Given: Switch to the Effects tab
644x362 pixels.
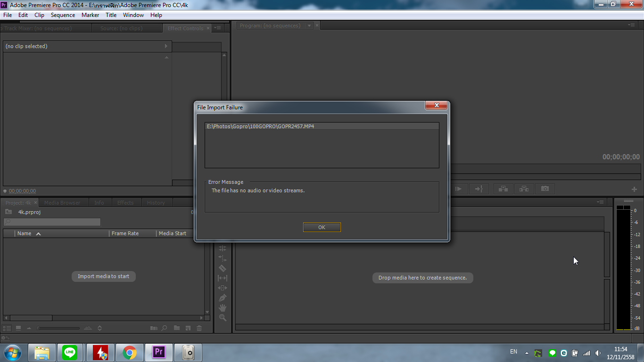Looking at the screenshot, I should tap(125, 203).
